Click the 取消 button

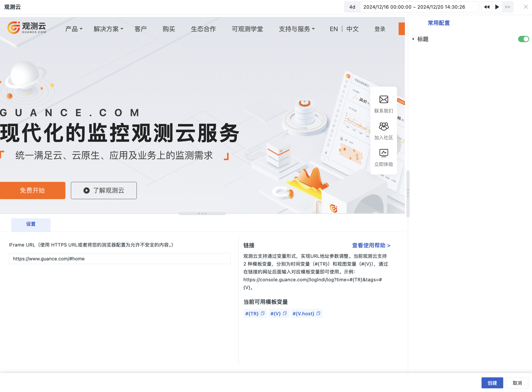tap(517, 383)
